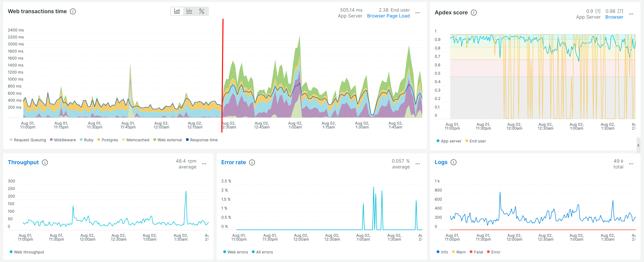Viewport: 644px width, 262px height.
Task: Open the Logs panel ellipsis menu
Action: pyautogui.click(x=631, y=164)
